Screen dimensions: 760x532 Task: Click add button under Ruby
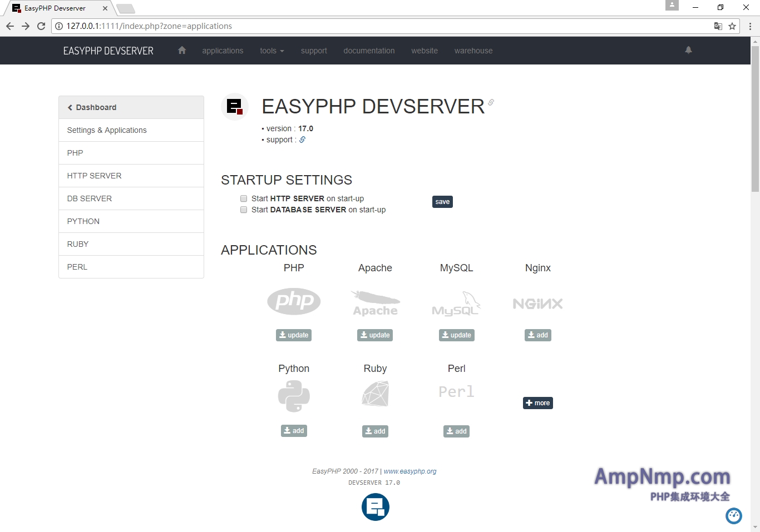point(375,431)
